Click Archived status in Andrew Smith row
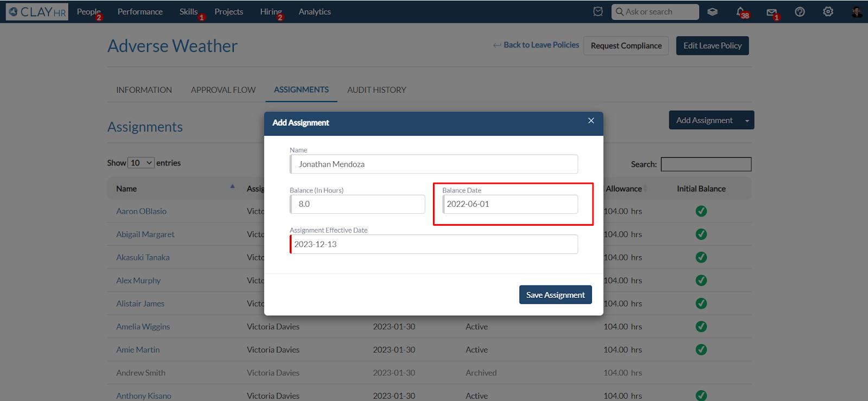This screenshot has width=868, height=401. tap(481, 373)
